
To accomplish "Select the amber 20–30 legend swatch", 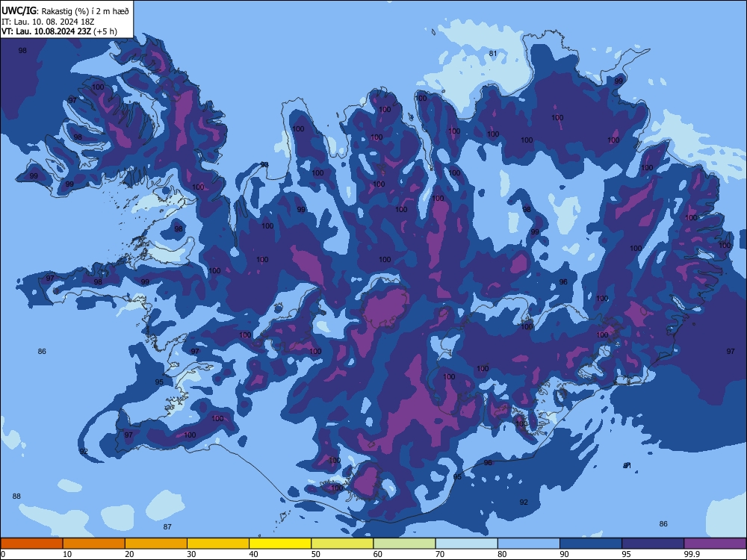I will point(156,544).
